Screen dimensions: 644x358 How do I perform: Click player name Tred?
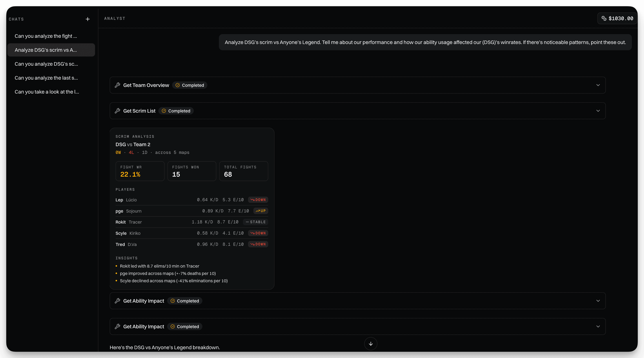pos(120,244)
